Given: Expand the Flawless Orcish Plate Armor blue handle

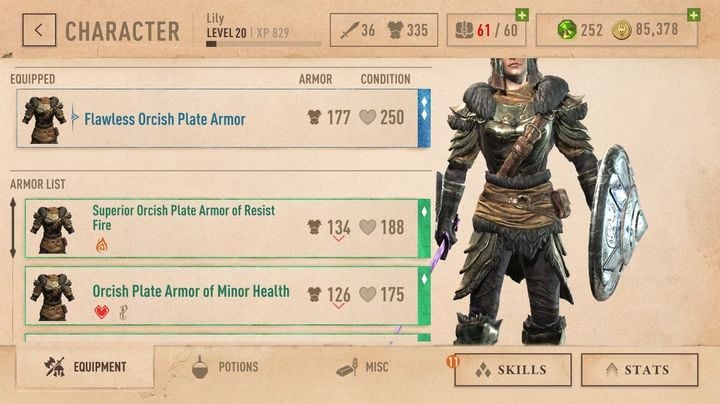Looking at the screenshot, I should (x=424, y=118).
